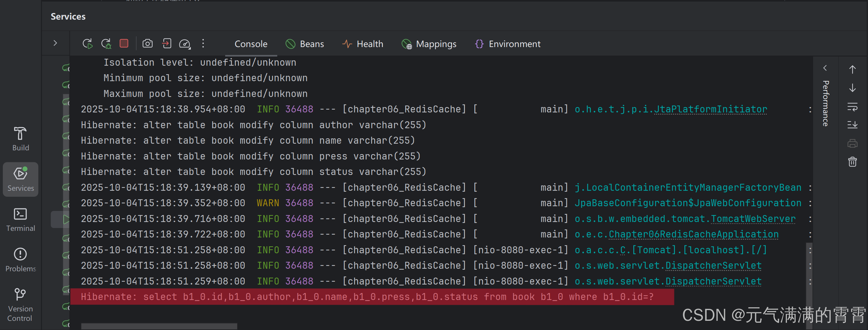Click the profiler gauge icon
This screenshot has height=330, width=868.
185,44
